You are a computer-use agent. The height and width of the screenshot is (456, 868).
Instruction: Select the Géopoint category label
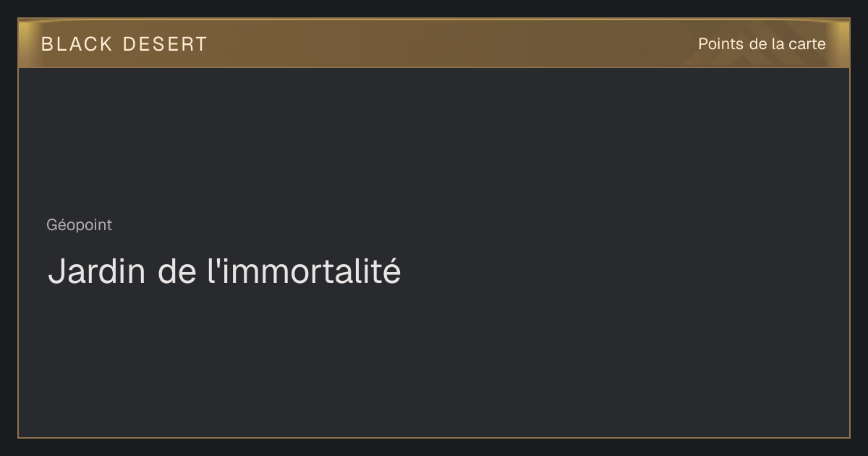[x=80, y=225]
